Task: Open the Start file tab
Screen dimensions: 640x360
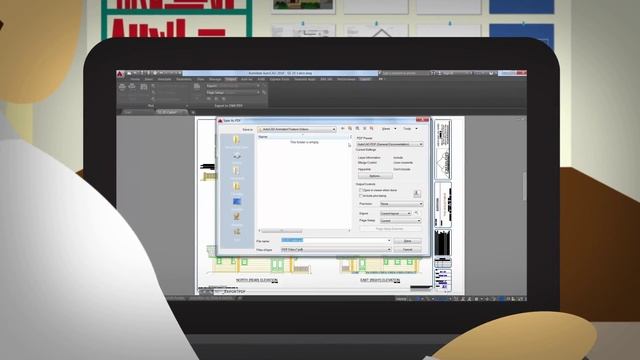Action: point(136,112)
